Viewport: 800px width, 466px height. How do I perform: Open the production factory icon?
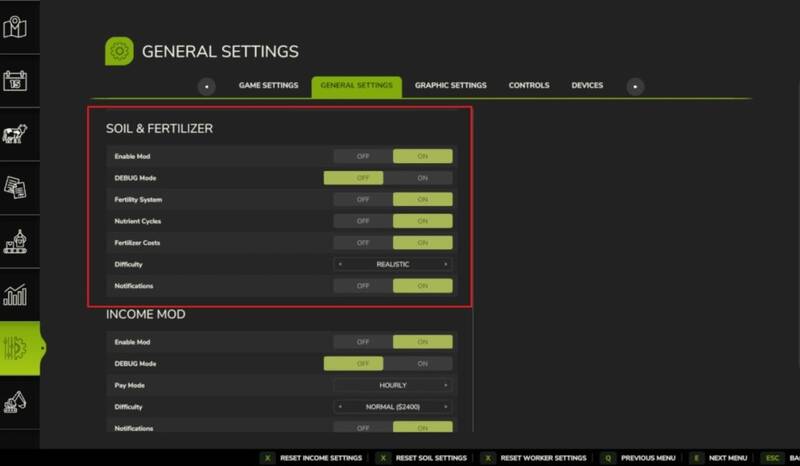click(15, 242)
